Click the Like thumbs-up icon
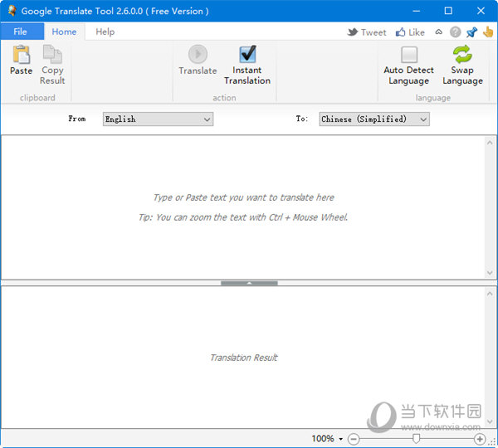Screen dimensions: 498x448 401,32
